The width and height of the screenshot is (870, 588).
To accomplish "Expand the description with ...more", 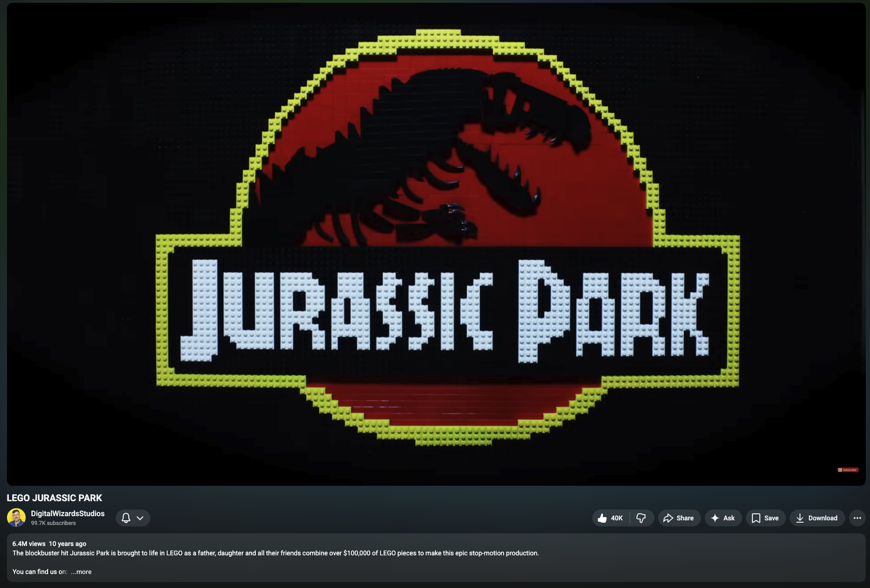I will click(x=81, y=572).
